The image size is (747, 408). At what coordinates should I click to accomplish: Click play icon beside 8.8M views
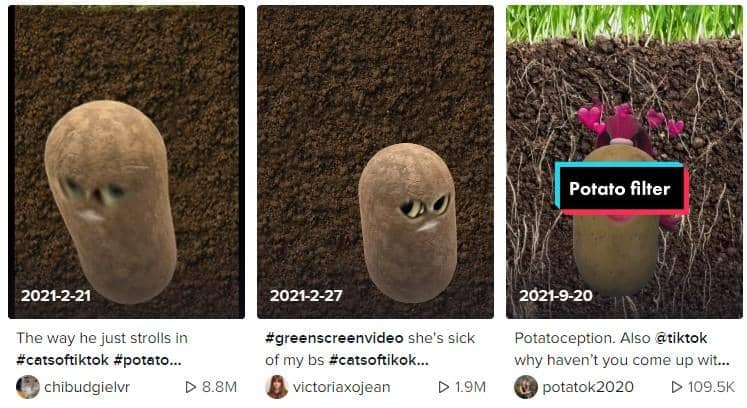191,387
